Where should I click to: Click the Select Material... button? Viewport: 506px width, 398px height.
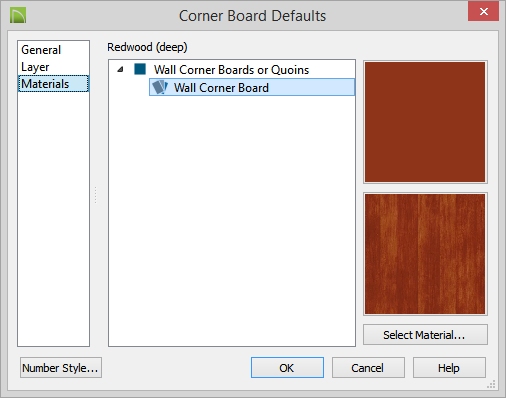[425, 334]
